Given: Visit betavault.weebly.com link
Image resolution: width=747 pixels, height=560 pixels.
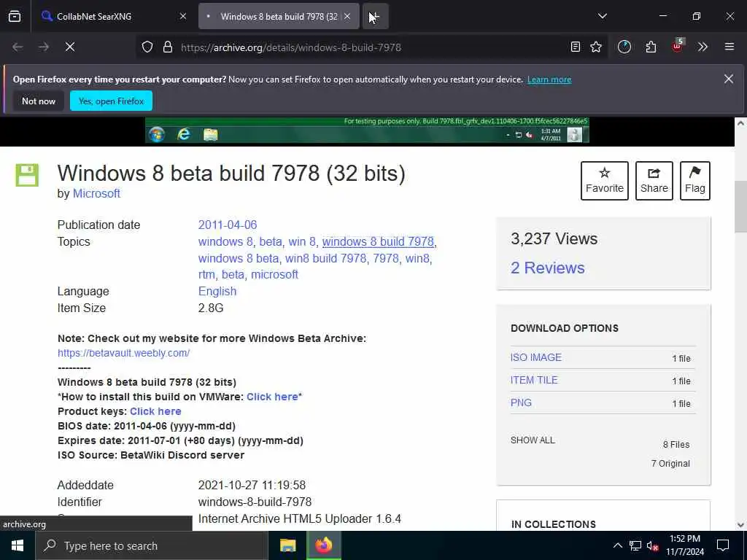Looking at the screenshot, I should point(123,354).
